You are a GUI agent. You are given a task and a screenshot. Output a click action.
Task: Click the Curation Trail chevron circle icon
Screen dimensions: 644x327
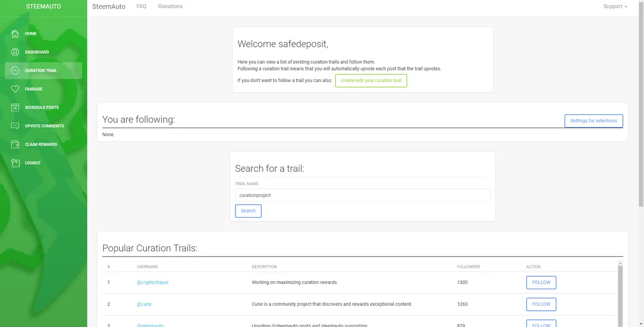click(15, 71)
